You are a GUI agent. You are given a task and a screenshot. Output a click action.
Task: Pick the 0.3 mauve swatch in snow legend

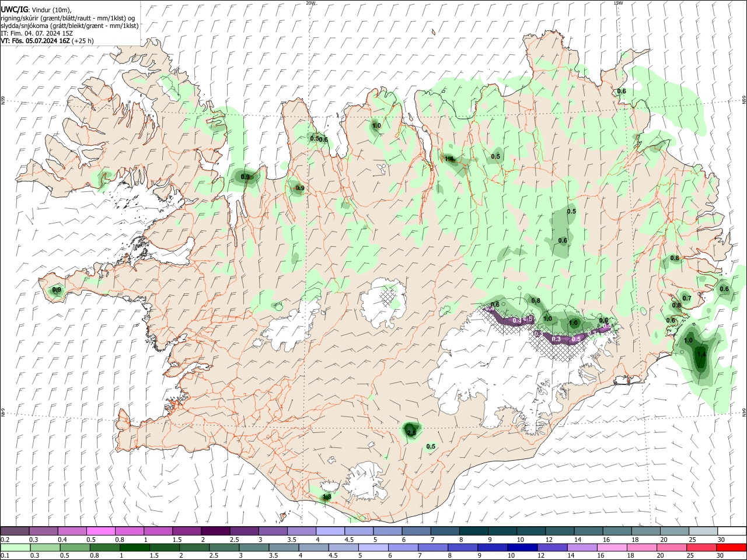pyautogui.click(x=43, y=531)
